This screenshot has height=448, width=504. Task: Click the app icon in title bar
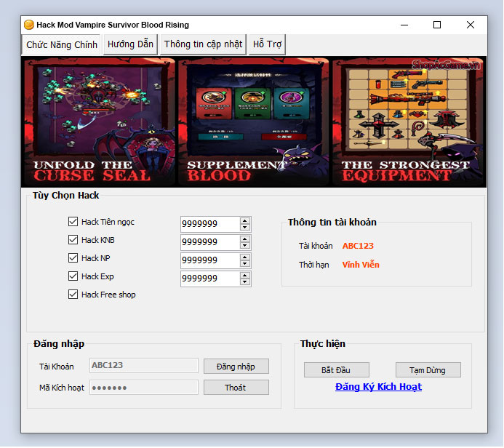click(x=29, y=25)
